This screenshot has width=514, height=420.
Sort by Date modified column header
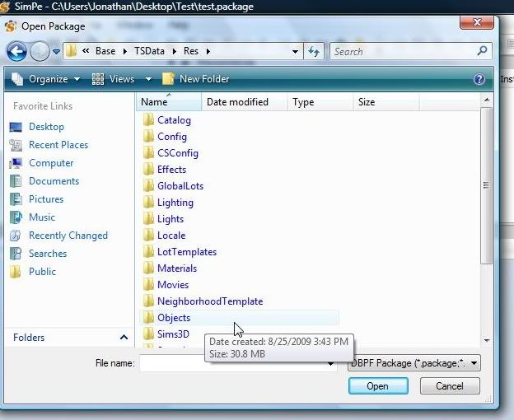pyautogui.click(x=245, y=102)
